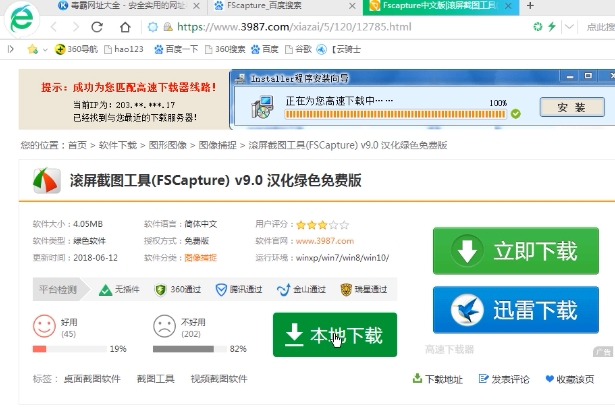The height and width of the screenshot is (409, 615).
Task: Click the address bar URL field
Action: (294, 27)
